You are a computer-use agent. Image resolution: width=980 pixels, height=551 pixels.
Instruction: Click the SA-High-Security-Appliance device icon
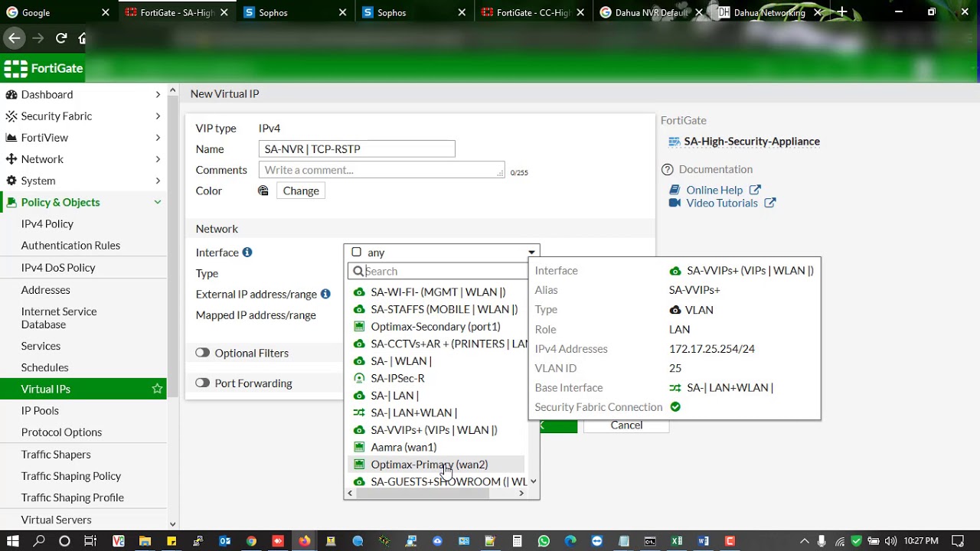coord(675,142)
